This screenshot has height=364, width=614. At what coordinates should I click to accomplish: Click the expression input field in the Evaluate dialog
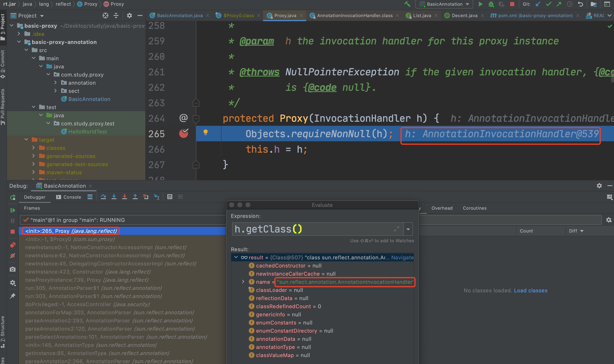(x=318, y=229)
